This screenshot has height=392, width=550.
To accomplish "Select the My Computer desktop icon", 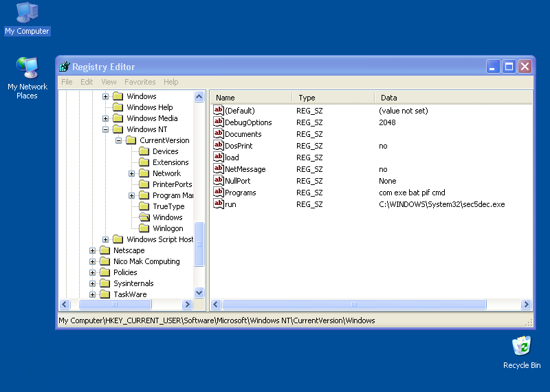I will pyautogui.click(x=27, y=19).
